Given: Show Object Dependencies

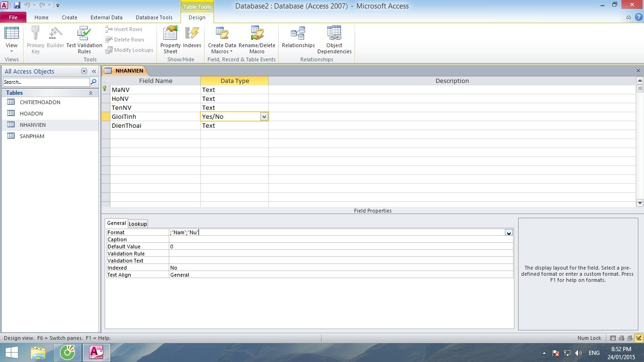Looking at the screenshot, I should pyautogui.click(x=334, y=40).
